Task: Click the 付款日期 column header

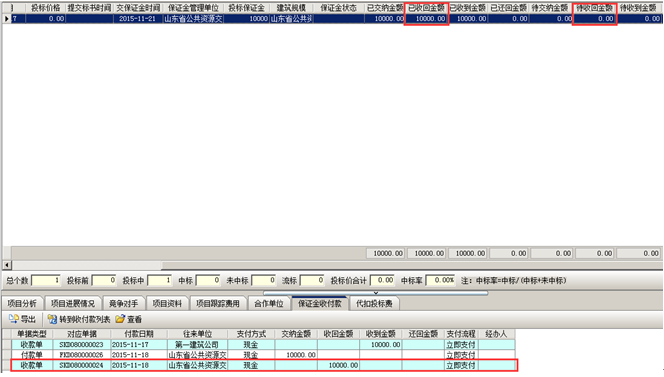Action: pyautogui.click(x=139, y=334)
